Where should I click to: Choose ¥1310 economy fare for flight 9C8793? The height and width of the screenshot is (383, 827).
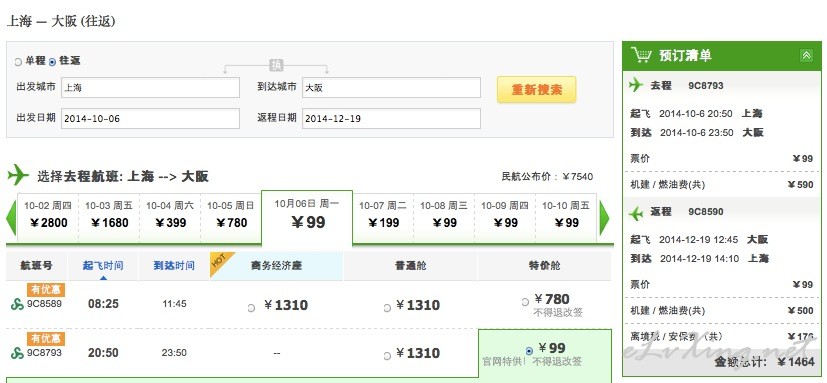387,356
